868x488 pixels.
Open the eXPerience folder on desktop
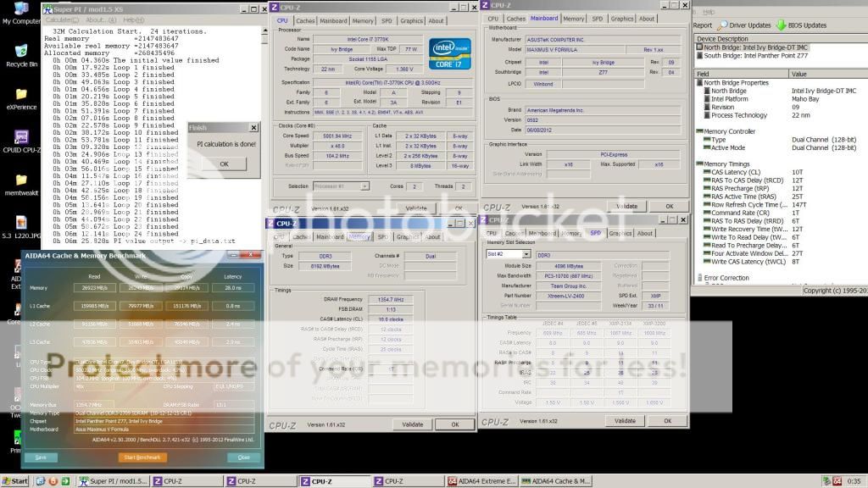point(21,98)
